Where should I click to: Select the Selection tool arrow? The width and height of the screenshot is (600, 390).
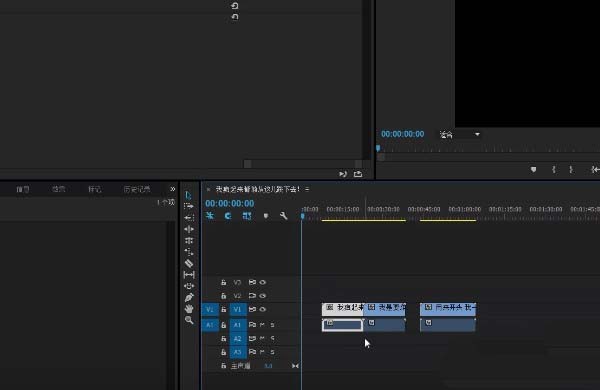188,195
